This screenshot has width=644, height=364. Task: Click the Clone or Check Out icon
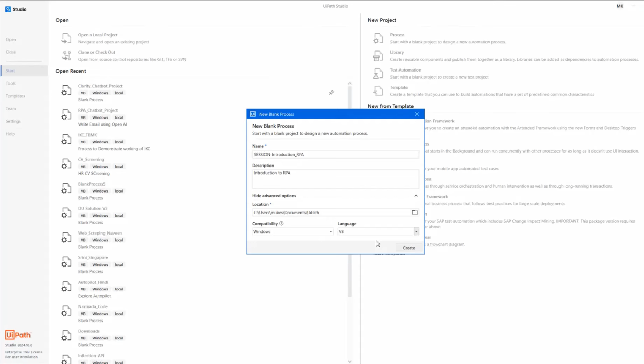tap(66, 55)
